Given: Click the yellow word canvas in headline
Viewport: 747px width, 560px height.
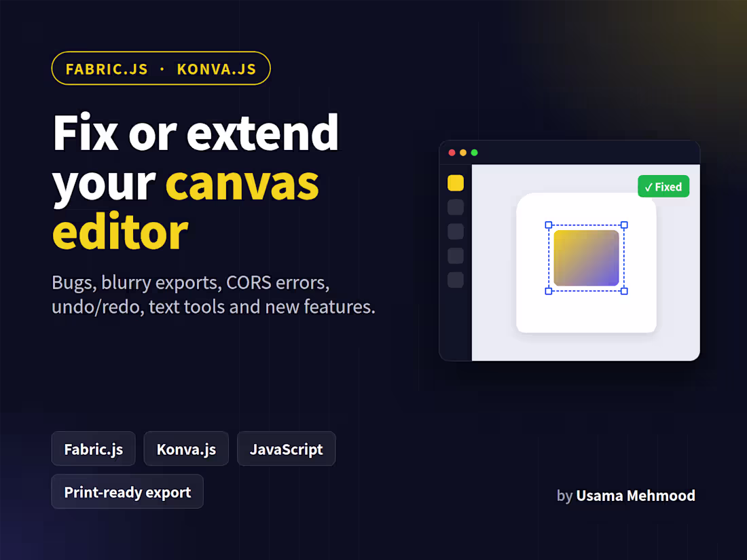Looking at the screenshot, I should [242, 185].
